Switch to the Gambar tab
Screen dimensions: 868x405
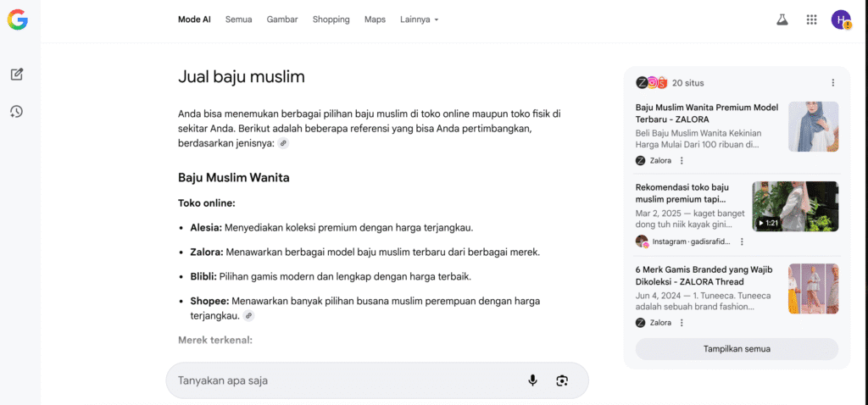point(282,19)
